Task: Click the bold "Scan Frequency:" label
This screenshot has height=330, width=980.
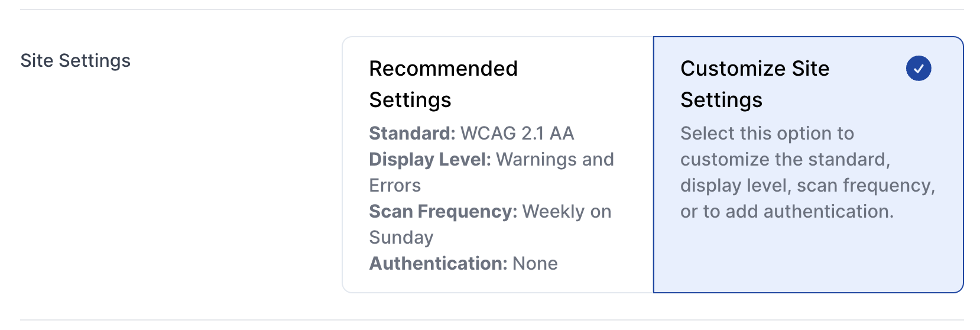Action: [x=443, y=211]
